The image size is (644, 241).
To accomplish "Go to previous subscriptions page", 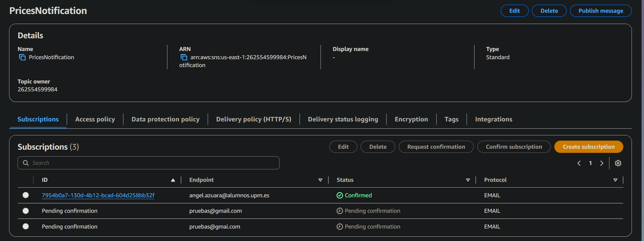I will 579,163.
